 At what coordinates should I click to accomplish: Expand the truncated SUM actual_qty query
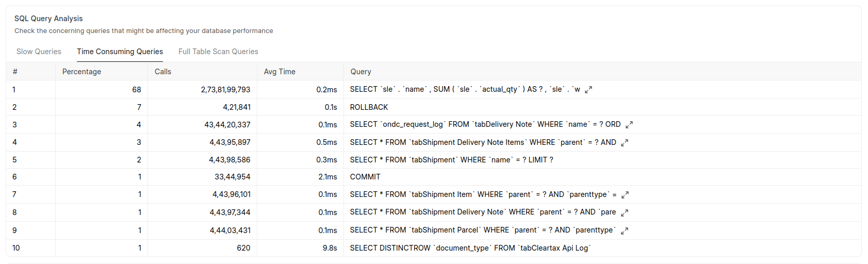click(588, 90)
